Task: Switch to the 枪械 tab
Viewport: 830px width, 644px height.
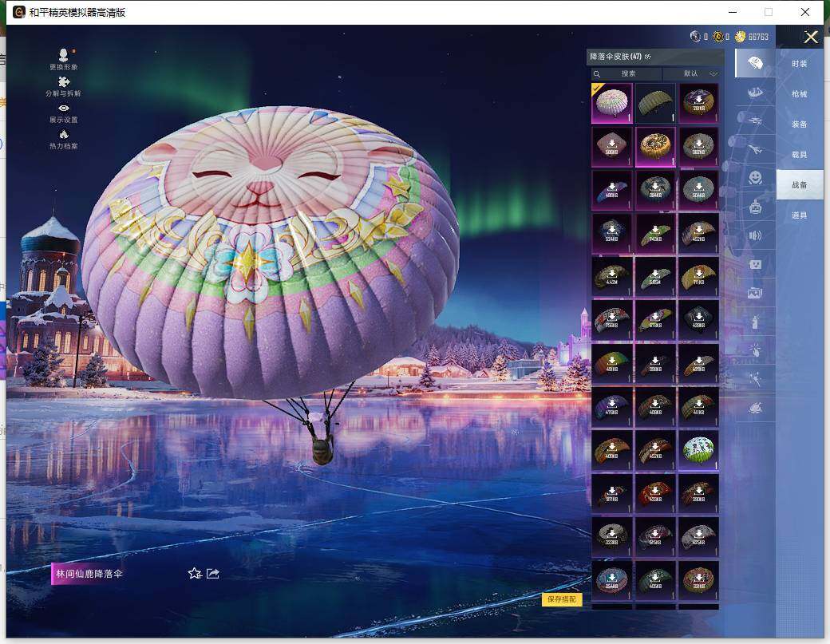Action: 799,94
